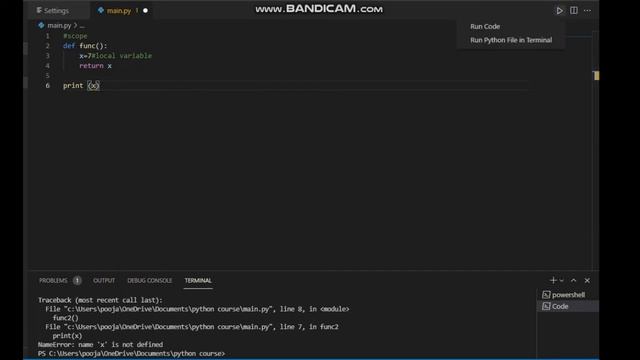The image size is (640, 360).
Task: Open the Problems panel tab
Action: pos(53,280)
